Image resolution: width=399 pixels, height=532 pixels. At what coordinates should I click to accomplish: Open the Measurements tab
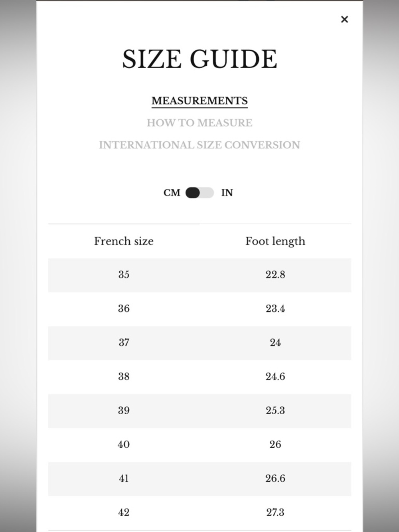pos(199,101)
